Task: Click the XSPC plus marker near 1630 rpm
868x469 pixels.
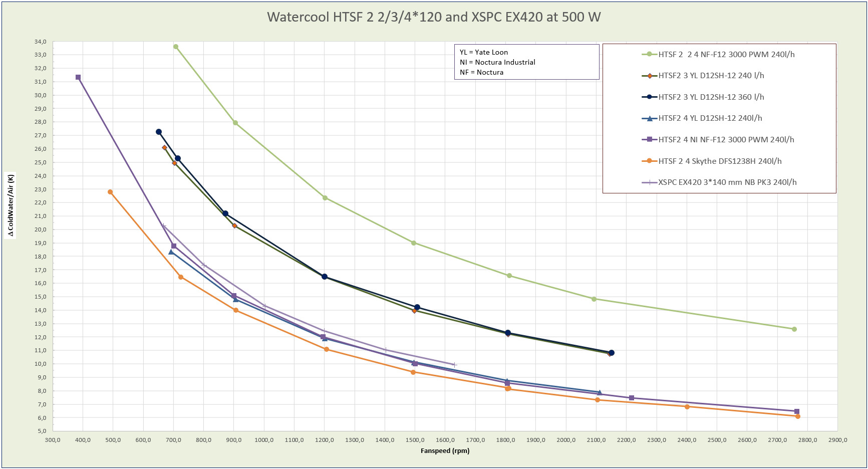Action: click(x=454, y=365)
